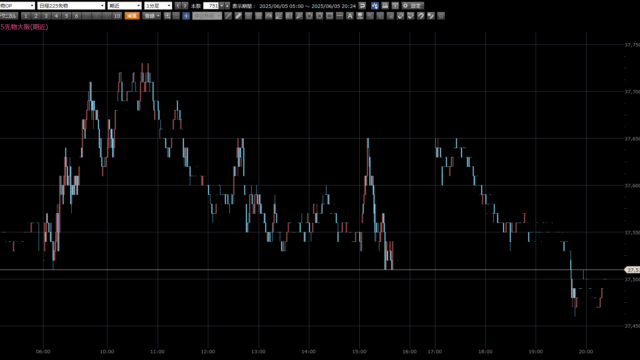Select technical preset number 1
Screen dimensions: 640x360
[x=26, y=16]
